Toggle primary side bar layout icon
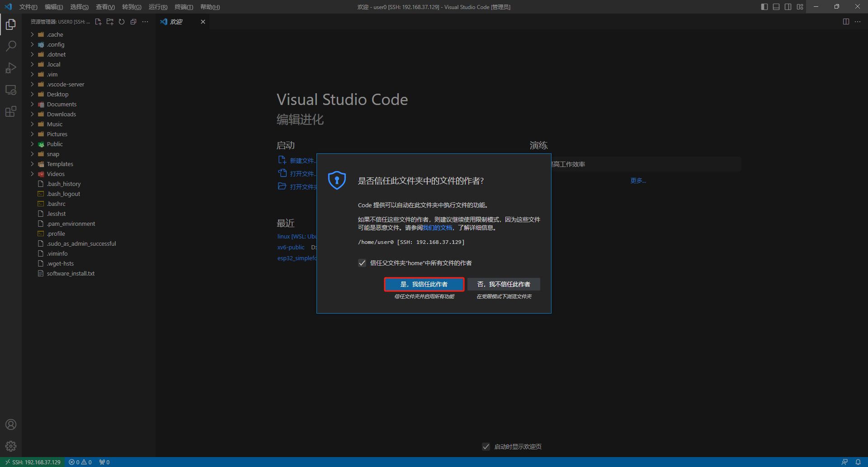This screenshot has width=868, height=467. 764,7
